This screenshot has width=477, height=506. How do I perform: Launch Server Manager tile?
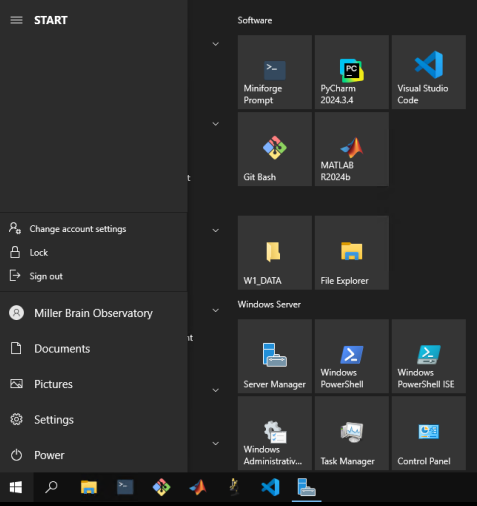(275, 356)
